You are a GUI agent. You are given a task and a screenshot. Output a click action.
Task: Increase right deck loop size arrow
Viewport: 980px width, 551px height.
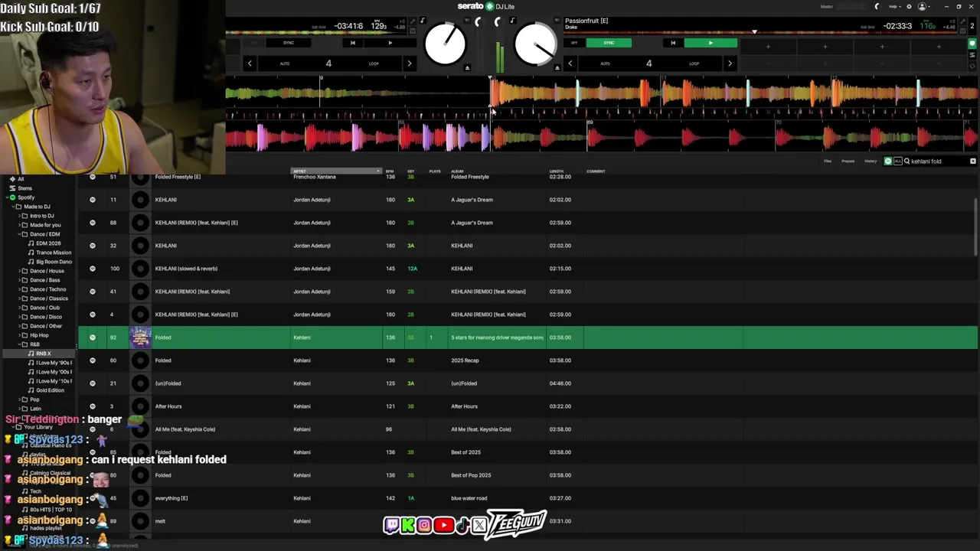pyautogui.click(x=730, y=64)
